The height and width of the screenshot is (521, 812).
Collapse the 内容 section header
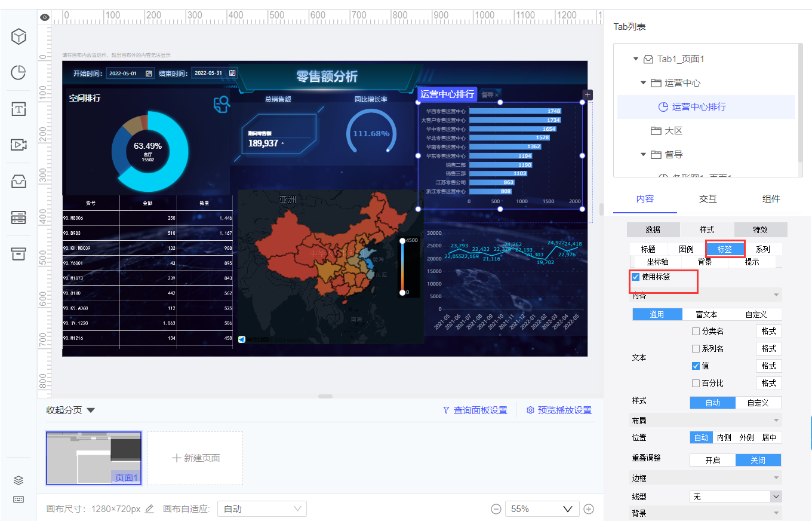click(x=706, y=295)
